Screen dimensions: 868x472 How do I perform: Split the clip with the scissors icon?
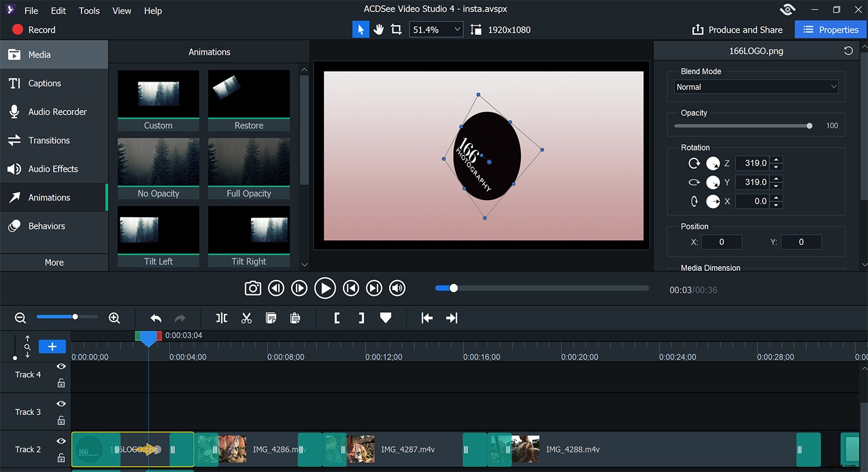tap(246, 318)
